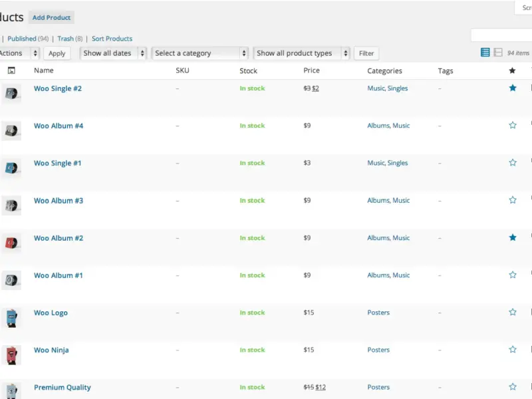Click the Tags column header
Screen dimensions: 532x399
click(x=446, y=70)
